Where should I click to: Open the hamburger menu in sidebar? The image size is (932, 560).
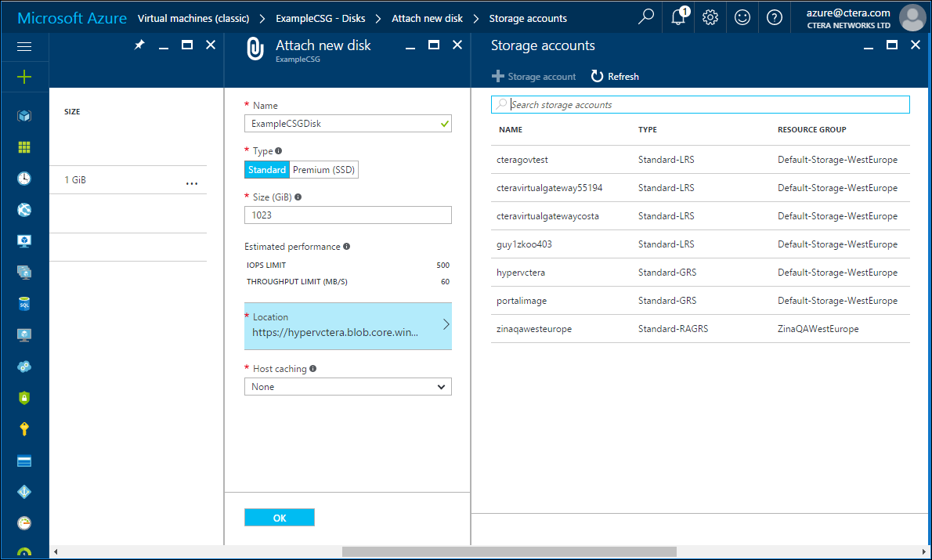(x=24, y=46)
